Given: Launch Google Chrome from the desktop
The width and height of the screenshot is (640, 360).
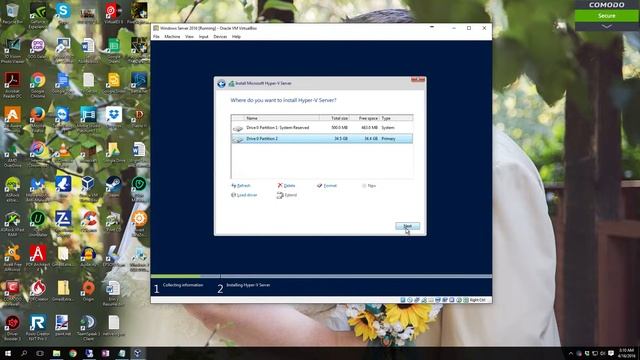Looking at the screenshot, I should [x=38, y=84].
